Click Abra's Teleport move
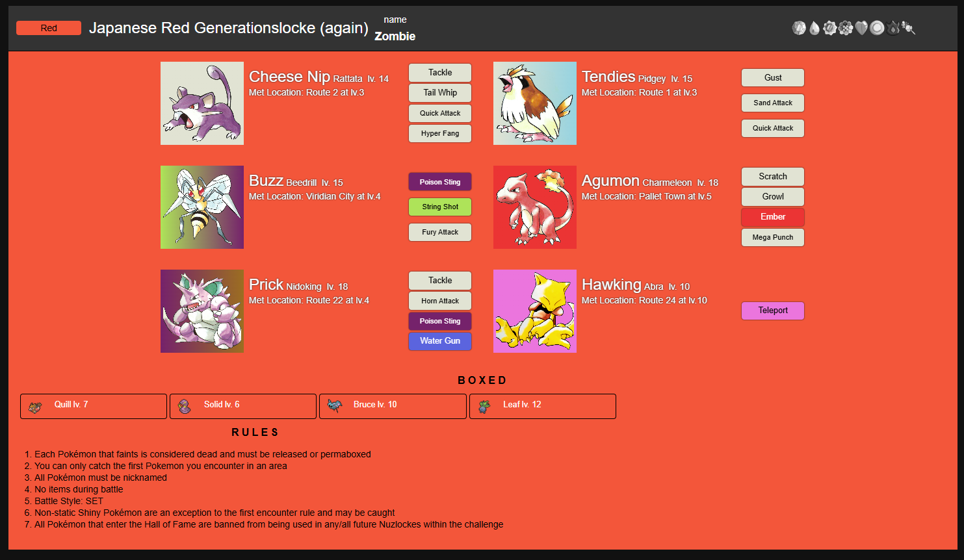The image size is (964, 560). coord(773,311)
